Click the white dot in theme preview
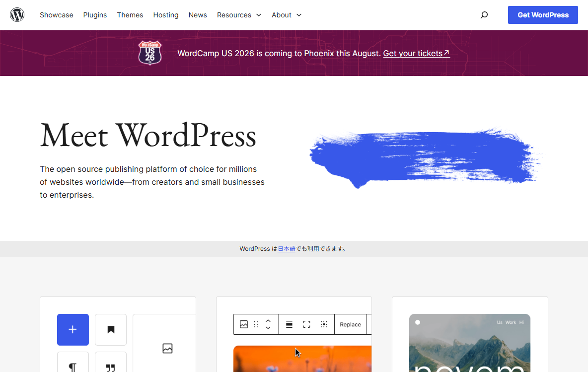The image size is (588, 372). [x=417, y=322]
